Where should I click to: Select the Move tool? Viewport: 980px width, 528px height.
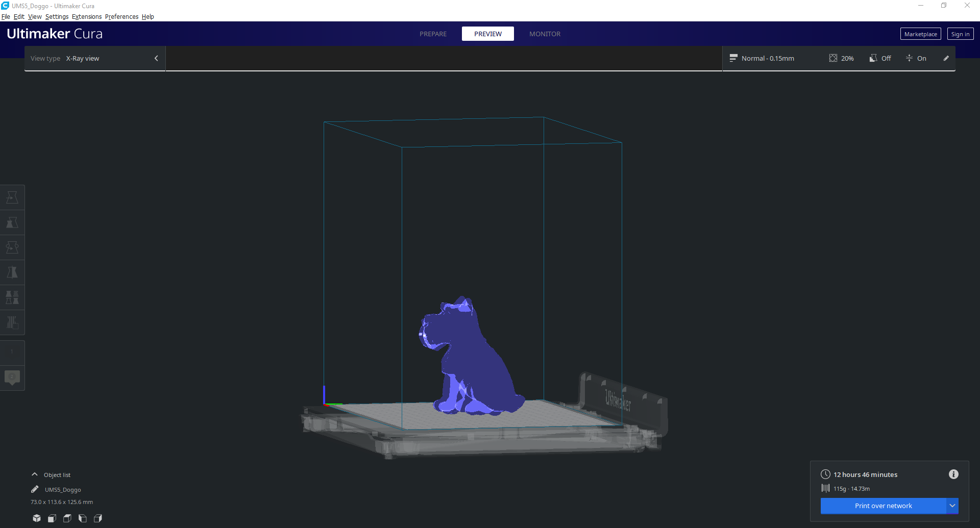click(x=12, y=197)
